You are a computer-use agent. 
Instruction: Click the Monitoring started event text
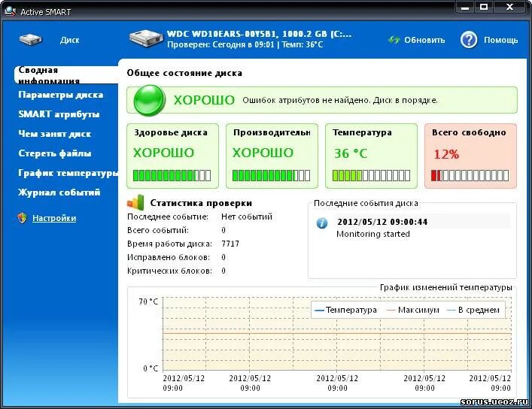373,234
